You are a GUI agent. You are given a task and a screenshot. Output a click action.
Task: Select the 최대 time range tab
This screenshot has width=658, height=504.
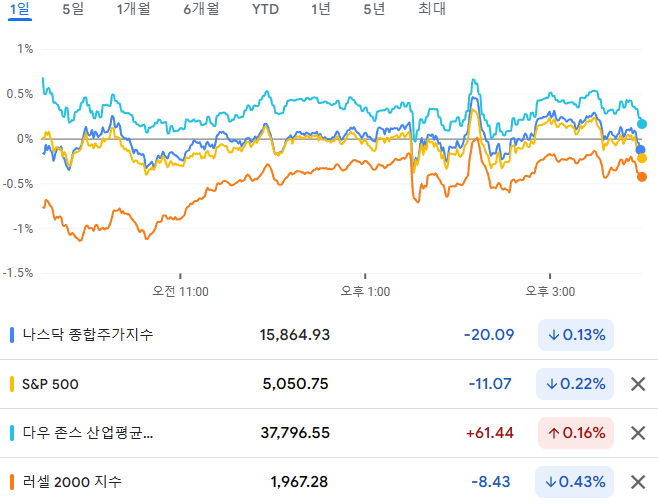pos(432,9)
